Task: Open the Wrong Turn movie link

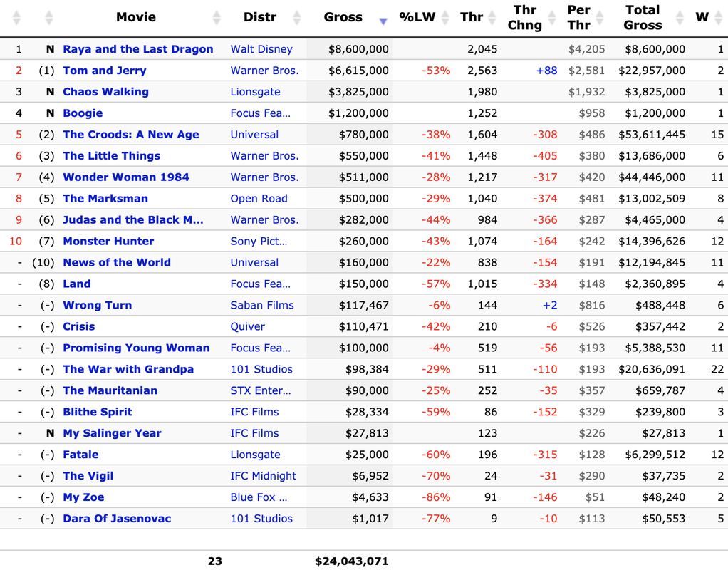Action: point(97,306)
